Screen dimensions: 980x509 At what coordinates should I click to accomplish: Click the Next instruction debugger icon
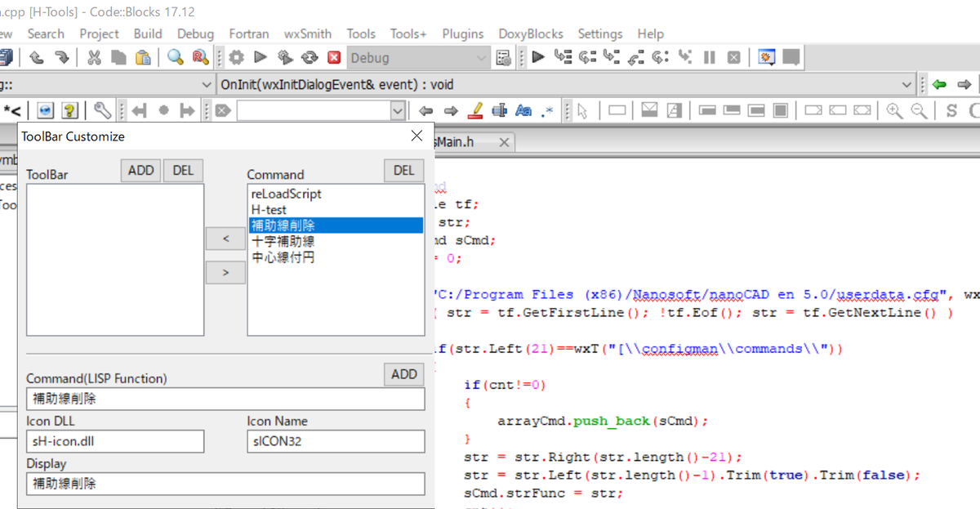[661, 57]
